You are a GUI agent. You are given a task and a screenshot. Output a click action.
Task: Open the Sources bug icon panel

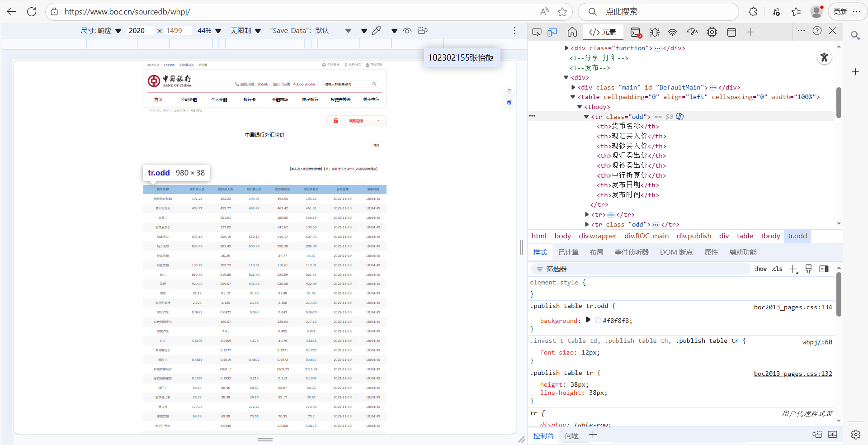(655, 32)
